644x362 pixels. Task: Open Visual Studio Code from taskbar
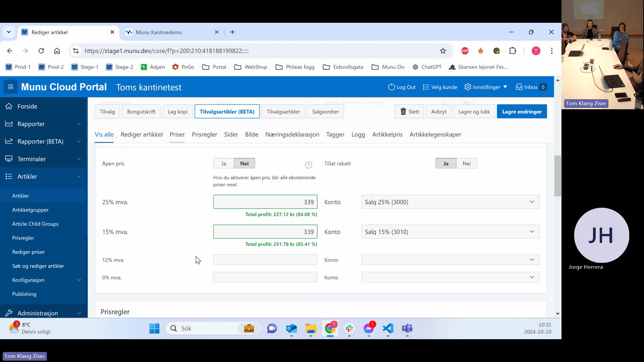(x=388, y=328)
